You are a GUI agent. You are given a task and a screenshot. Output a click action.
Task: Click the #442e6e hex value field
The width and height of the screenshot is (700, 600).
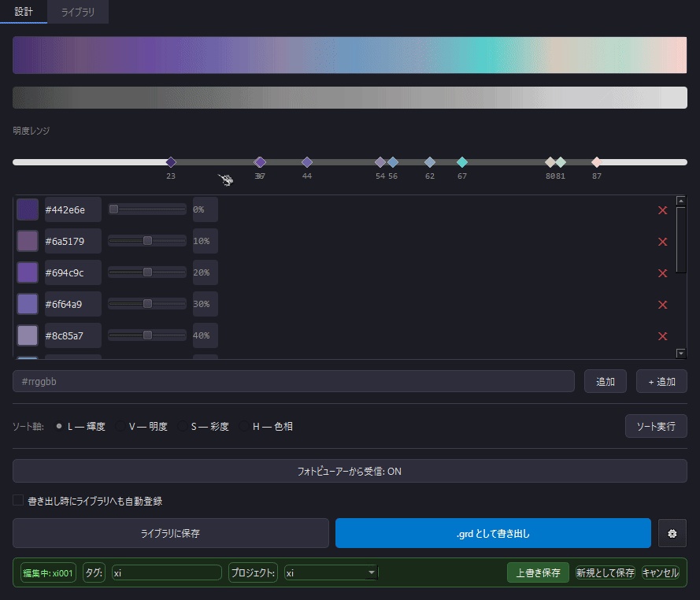(72, 209)
